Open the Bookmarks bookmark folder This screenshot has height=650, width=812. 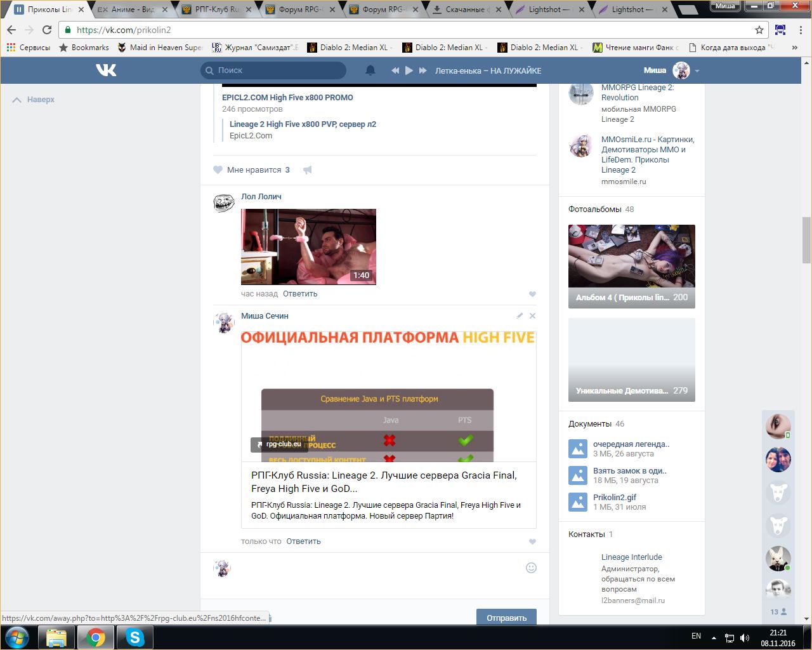coord(84,48)
